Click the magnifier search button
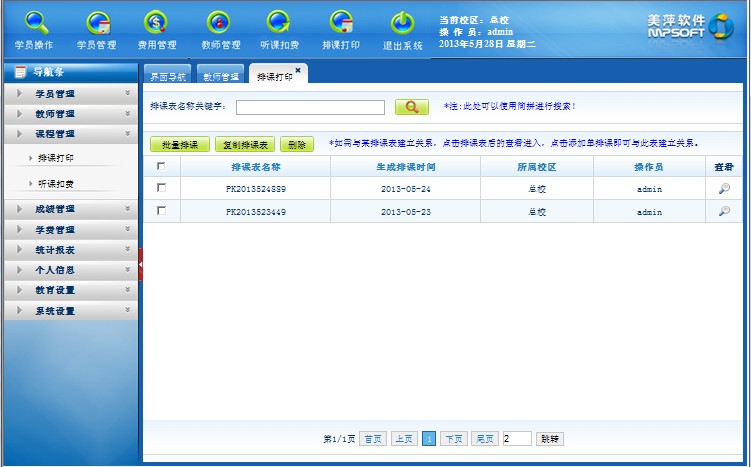 pos(411,107)
